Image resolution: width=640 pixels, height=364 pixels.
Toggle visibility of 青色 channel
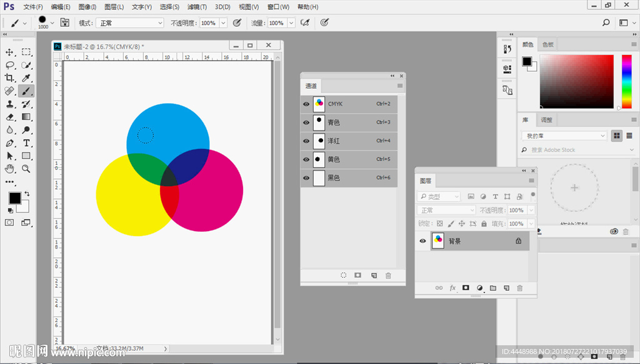pyautogui.click(x=306, y=123)
